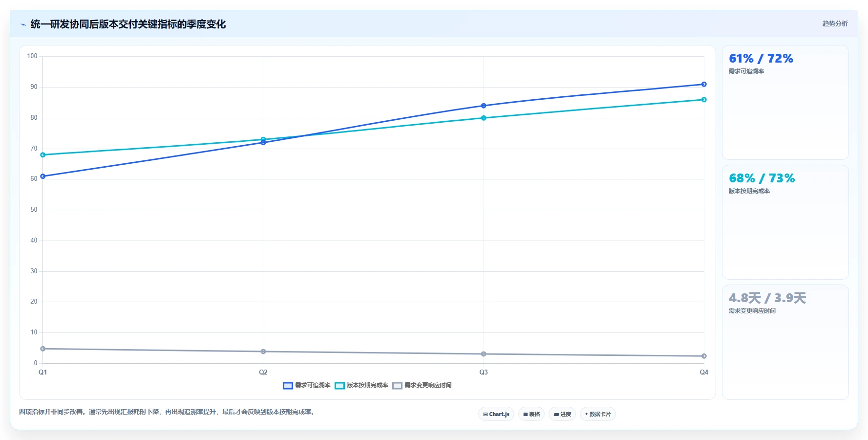Select the Q1 point on 需求可追溯率 line

click(x=43, y=176)
